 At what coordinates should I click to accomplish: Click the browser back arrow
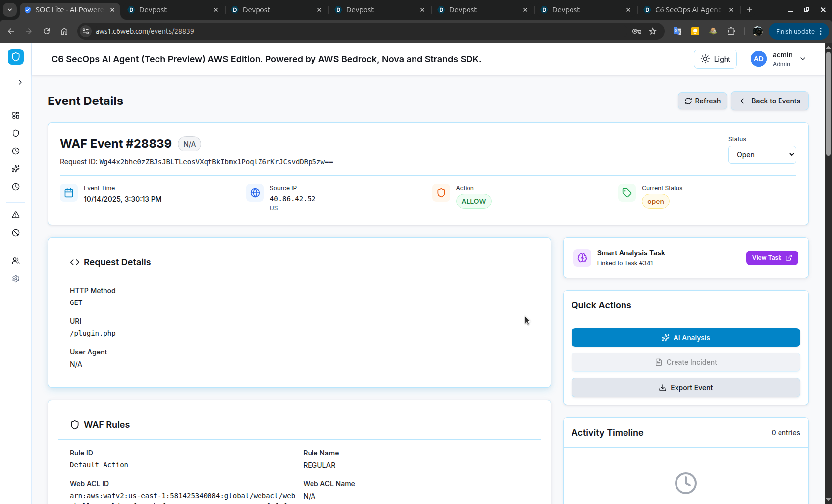click(11, 31)
